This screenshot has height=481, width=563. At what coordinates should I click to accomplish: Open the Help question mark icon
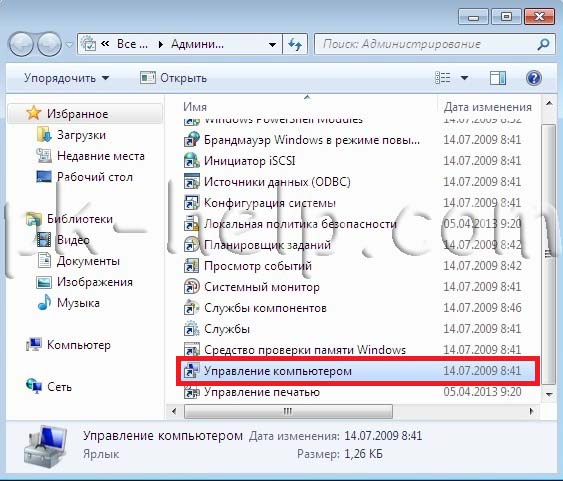534,78
